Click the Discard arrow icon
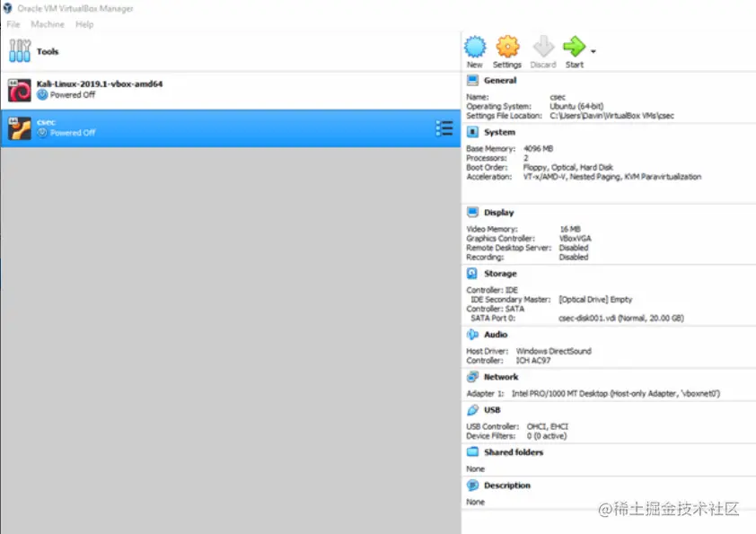756x534 pixels. 543,47
